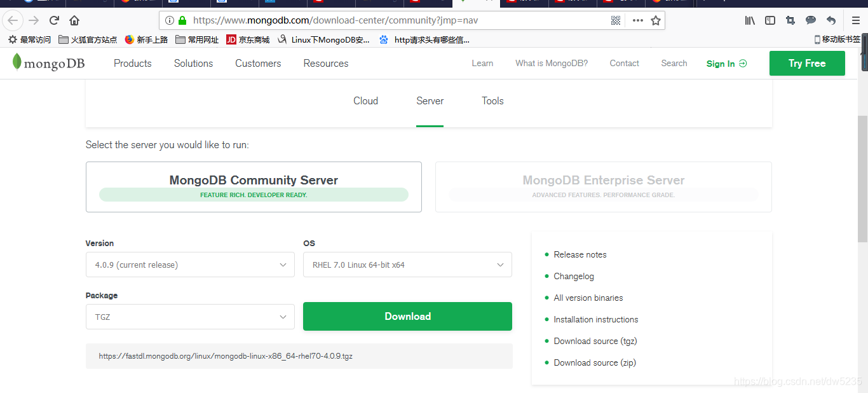Click the chat bubble toolbar icon
The image size is (868, 393).
pos(811,20)
